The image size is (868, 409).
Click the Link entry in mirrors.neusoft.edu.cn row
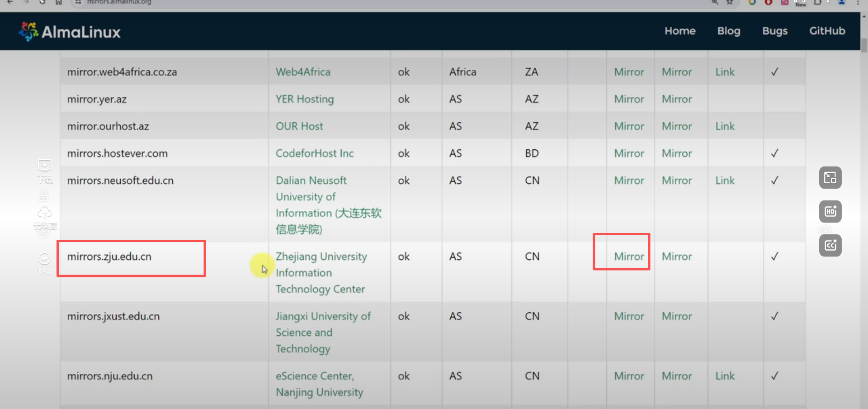click(x=725, y=181)
